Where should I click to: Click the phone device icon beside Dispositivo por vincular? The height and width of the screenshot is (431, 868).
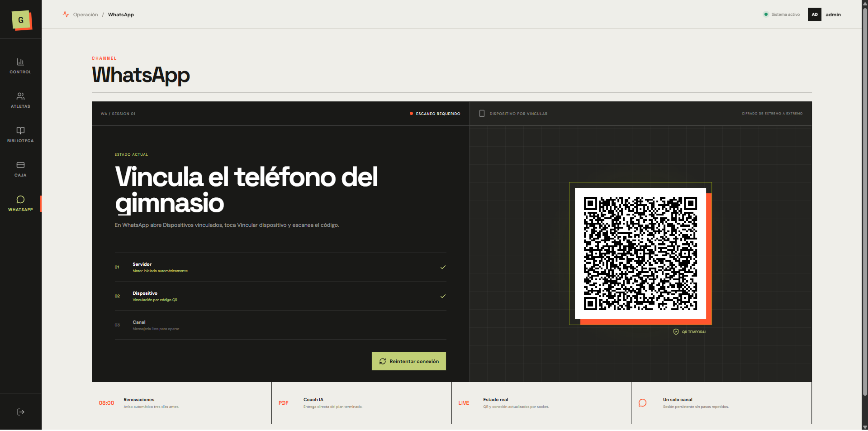pos(482,114)
